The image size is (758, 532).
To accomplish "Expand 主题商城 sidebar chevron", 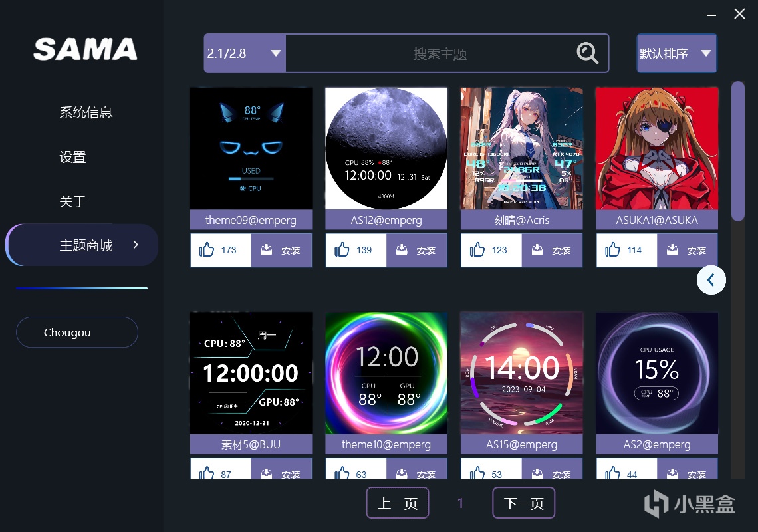I will pyautogui.click(x=136, y=245).
